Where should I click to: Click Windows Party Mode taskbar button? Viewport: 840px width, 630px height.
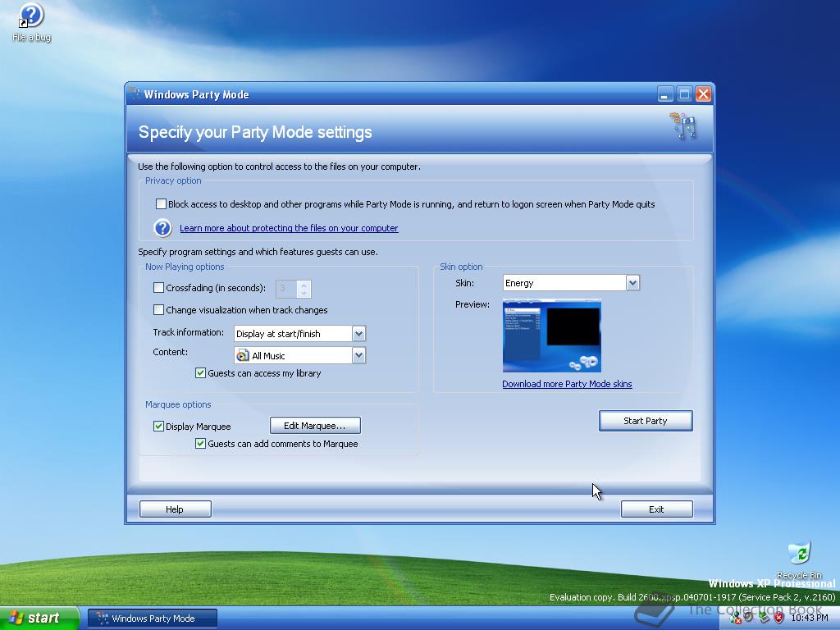click(x=153, y=619)
